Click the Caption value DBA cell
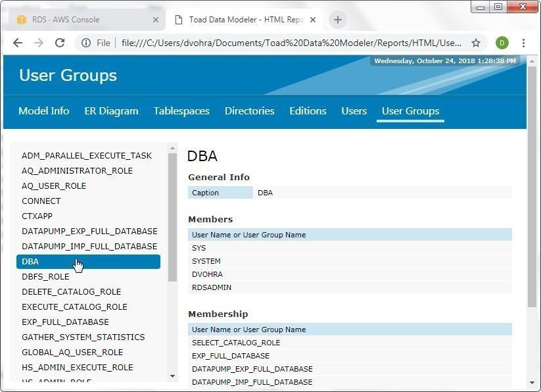The height and width of the screenshot is (392, 541). tap(383, 193)
